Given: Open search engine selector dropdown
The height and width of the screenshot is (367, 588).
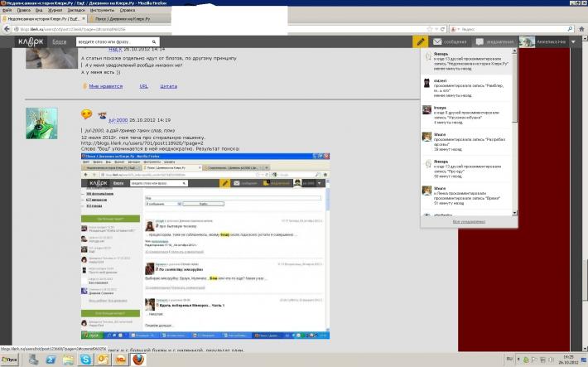Looking at the screenshot, I should pos(455,29).
